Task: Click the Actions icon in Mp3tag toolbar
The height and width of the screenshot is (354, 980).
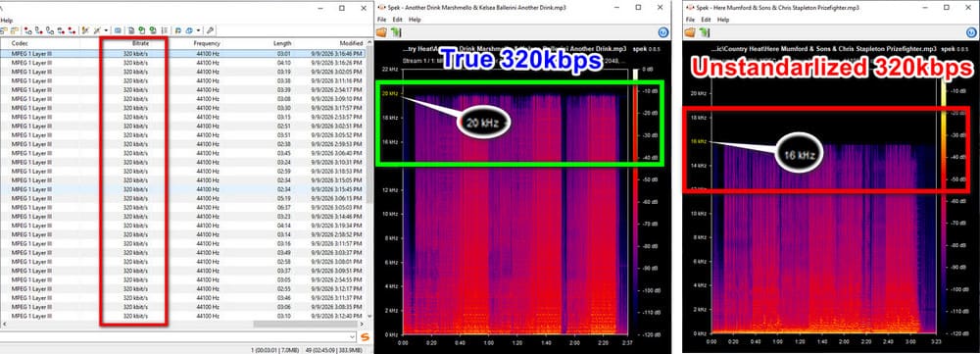Action: pos(85,30)
